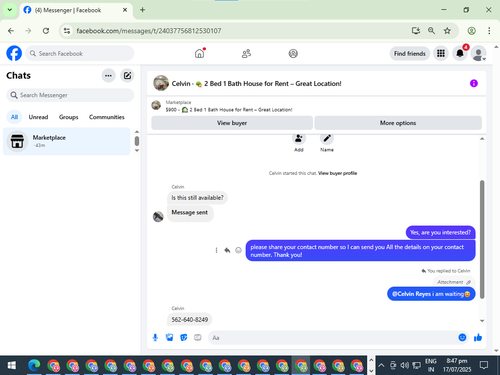Open the account profile picture menu
Screen dimensions: 500x375
[478, 53]
